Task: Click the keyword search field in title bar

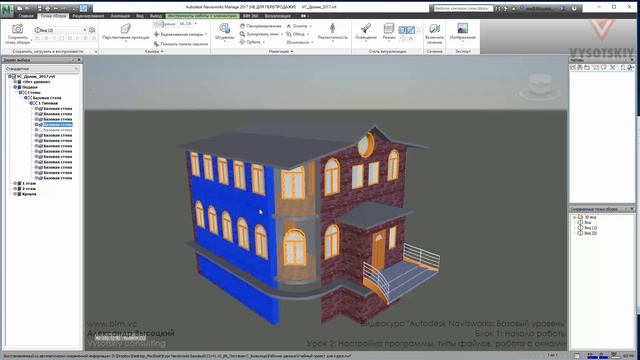Action: tap(463, 8)
